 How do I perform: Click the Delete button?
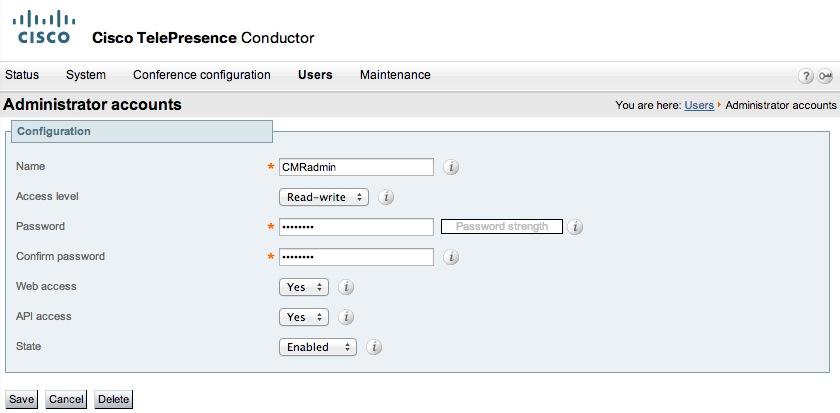coord(113,399)
